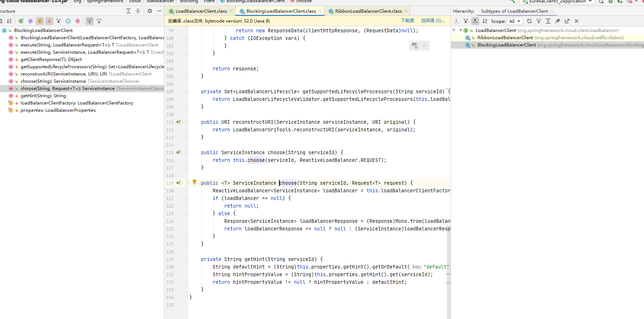Toggle the blue circle filter in Structure toolbar
The image size is (644, 319).
click(68, 21)
